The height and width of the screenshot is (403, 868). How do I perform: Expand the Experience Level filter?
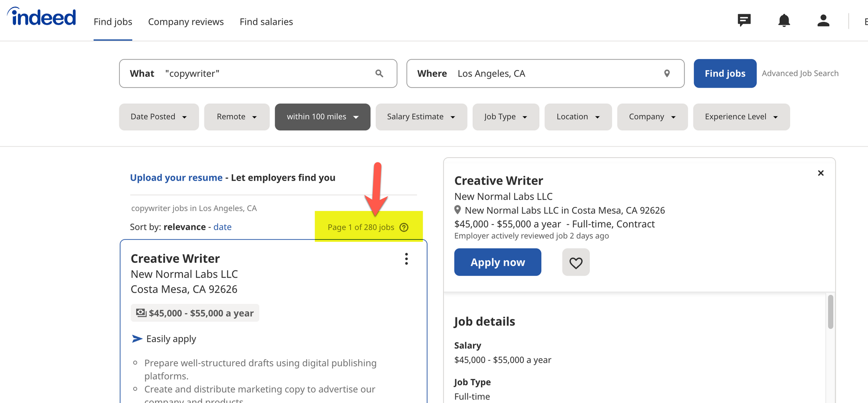point(742,117)
